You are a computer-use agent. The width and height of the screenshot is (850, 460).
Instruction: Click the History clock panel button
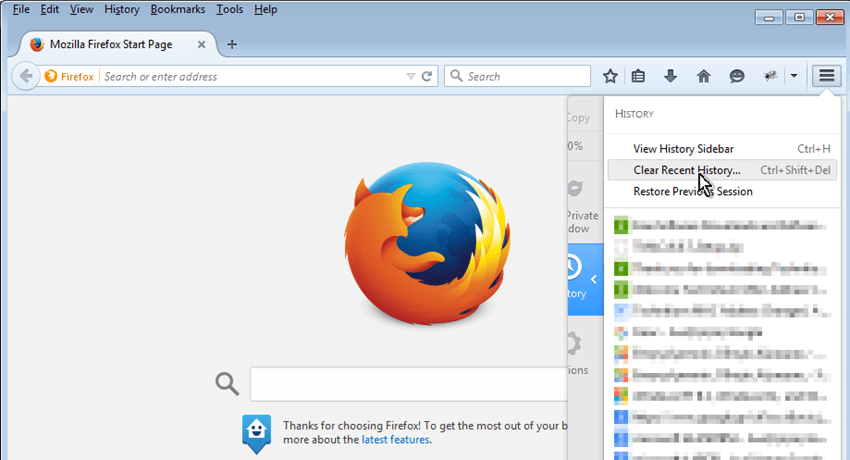(584, 279)
